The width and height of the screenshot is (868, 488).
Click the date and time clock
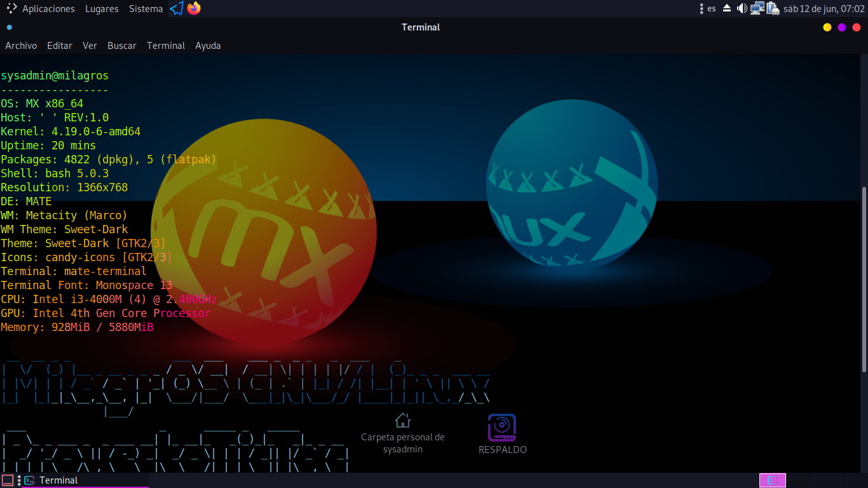824,8
